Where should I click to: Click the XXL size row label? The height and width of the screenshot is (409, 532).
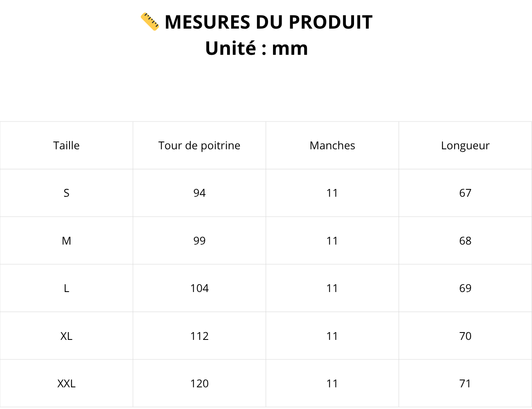[66, 384]
